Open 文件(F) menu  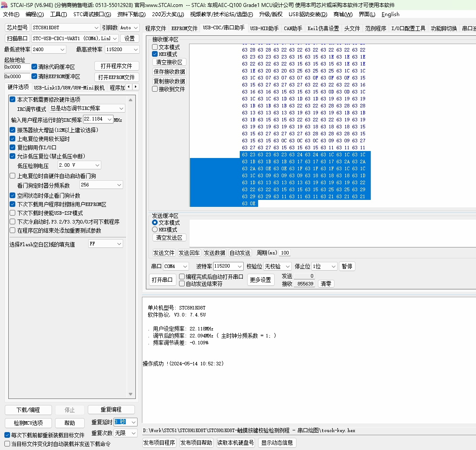coord(11,14)
